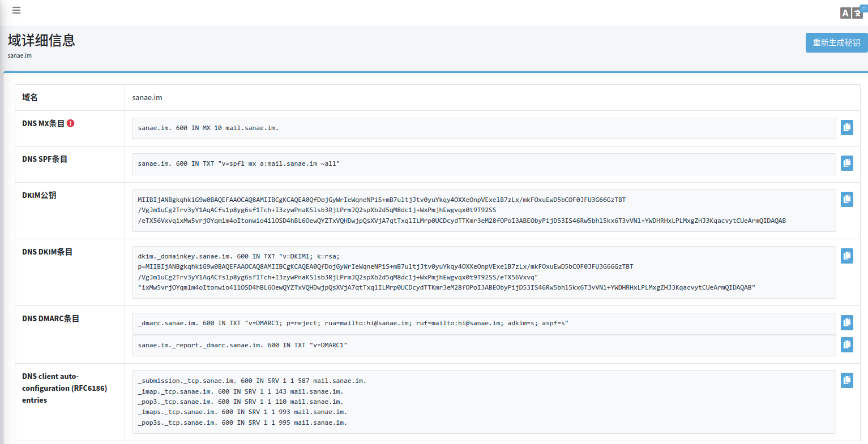This screenshot has width=868, height=444.
Task: Click the regenerate keys button
Action: [836, 42]
